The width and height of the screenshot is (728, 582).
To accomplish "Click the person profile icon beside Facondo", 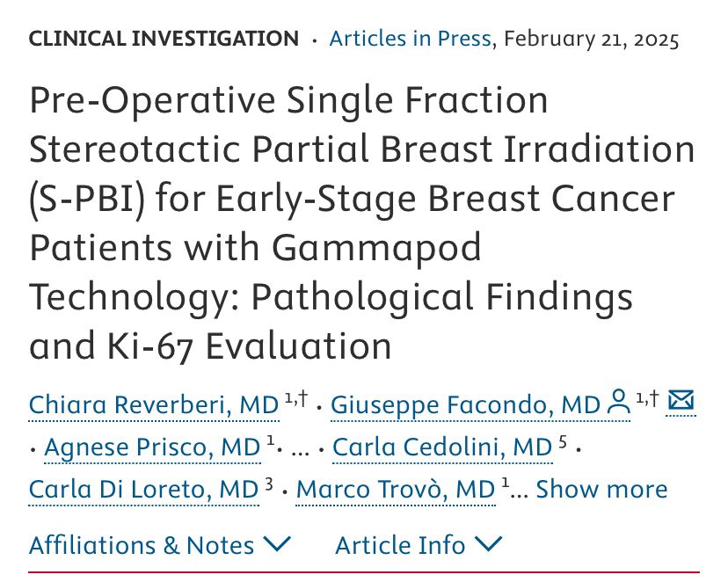I will tap(619, 402).
